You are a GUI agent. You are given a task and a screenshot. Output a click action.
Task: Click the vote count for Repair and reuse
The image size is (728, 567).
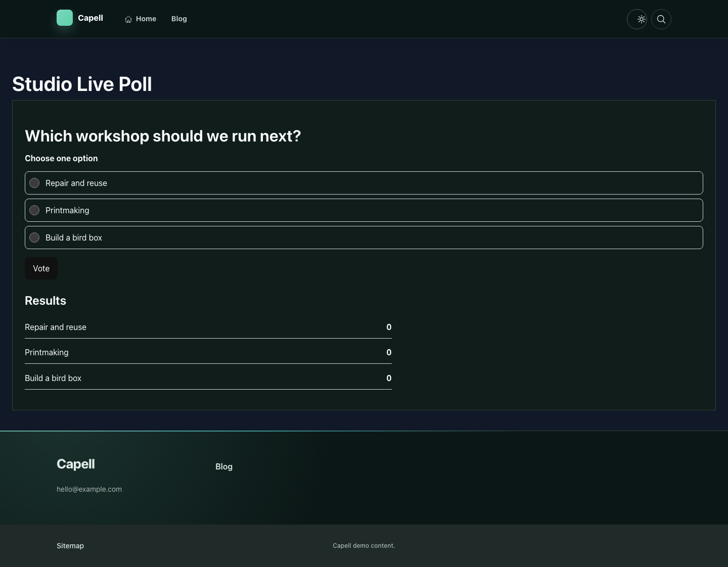click(389, 327)
